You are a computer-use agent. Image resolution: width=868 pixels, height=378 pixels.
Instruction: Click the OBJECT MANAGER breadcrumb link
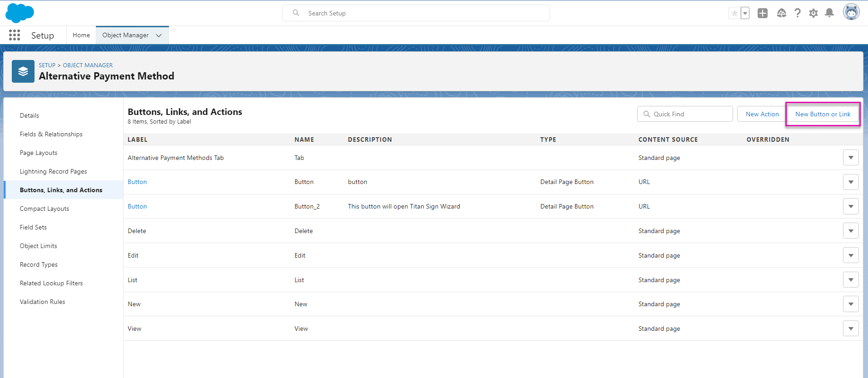[88, 65]
